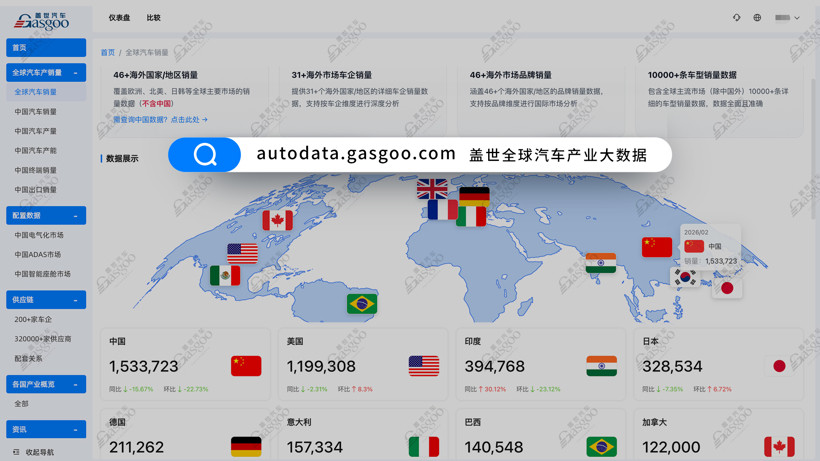This screenshot has height=461, width=820.
Task: Click the Mexico flag marker on map
Action: tap(225, 275)
